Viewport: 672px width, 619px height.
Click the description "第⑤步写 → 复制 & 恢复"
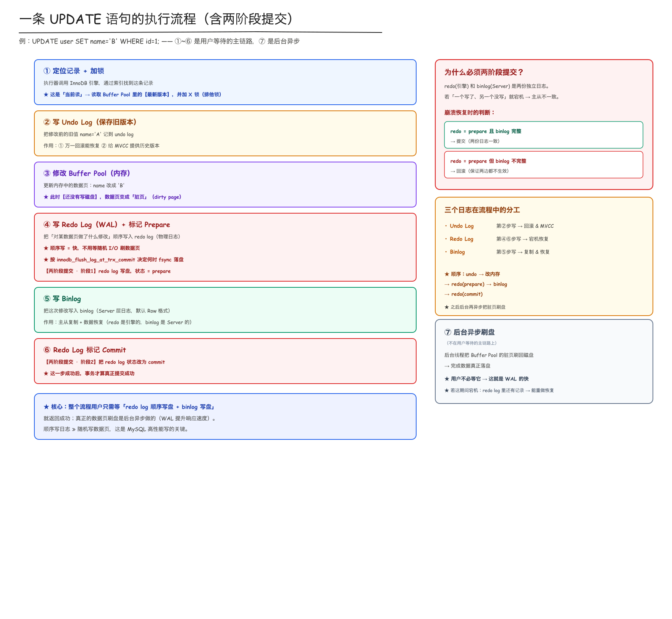tap(523, 252)
